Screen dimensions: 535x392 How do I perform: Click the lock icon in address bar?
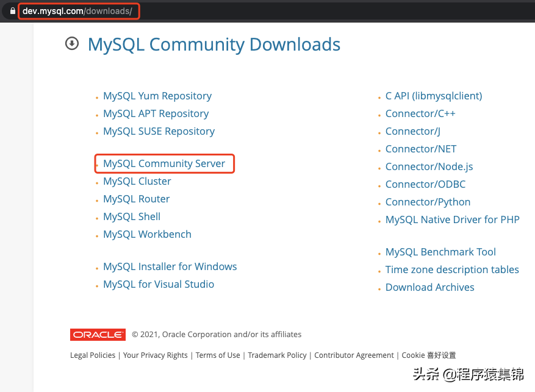13,11
